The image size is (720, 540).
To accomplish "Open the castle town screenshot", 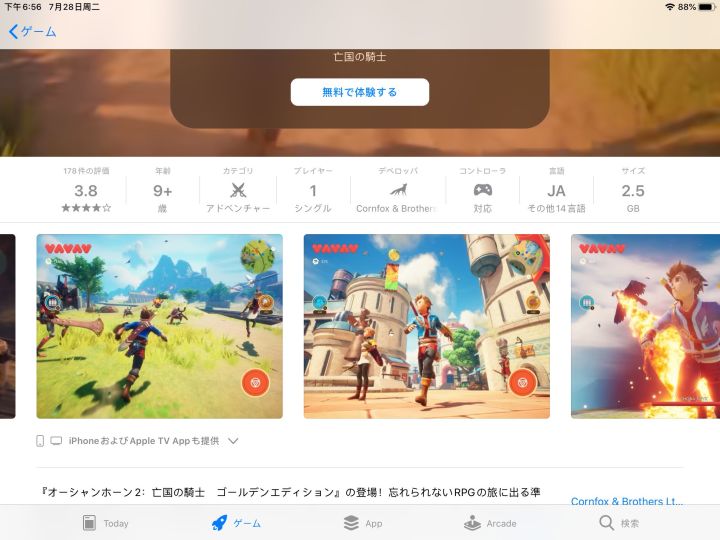I will (x=427, y=326).
